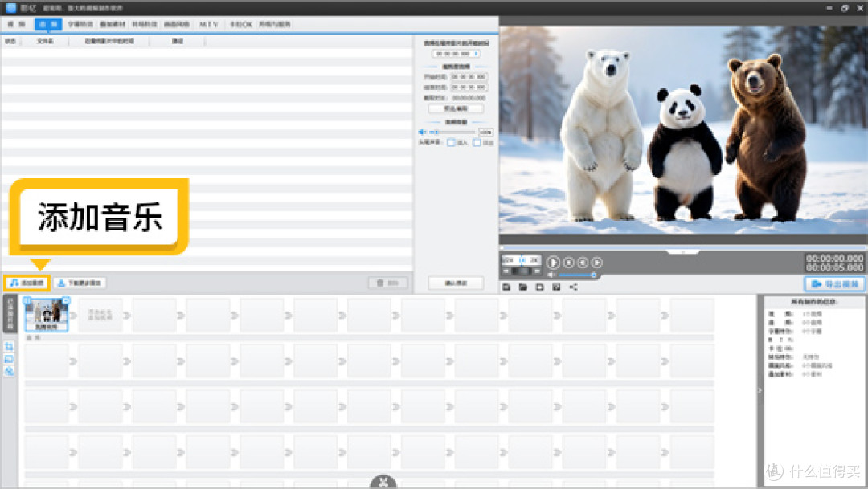Click the preview seek bar under the video

point(683,247)
